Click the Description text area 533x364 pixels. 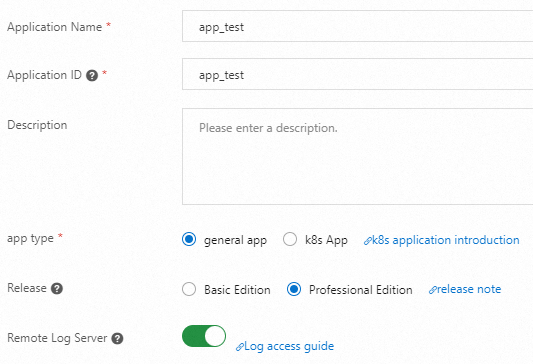[358, 156]
